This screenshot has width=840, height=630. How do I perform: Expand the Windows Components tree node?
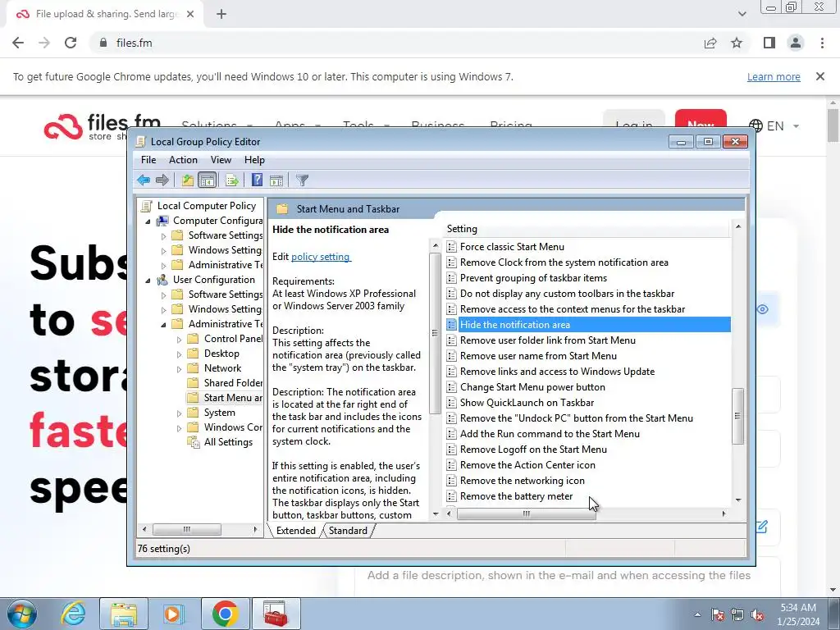(180, 428)
